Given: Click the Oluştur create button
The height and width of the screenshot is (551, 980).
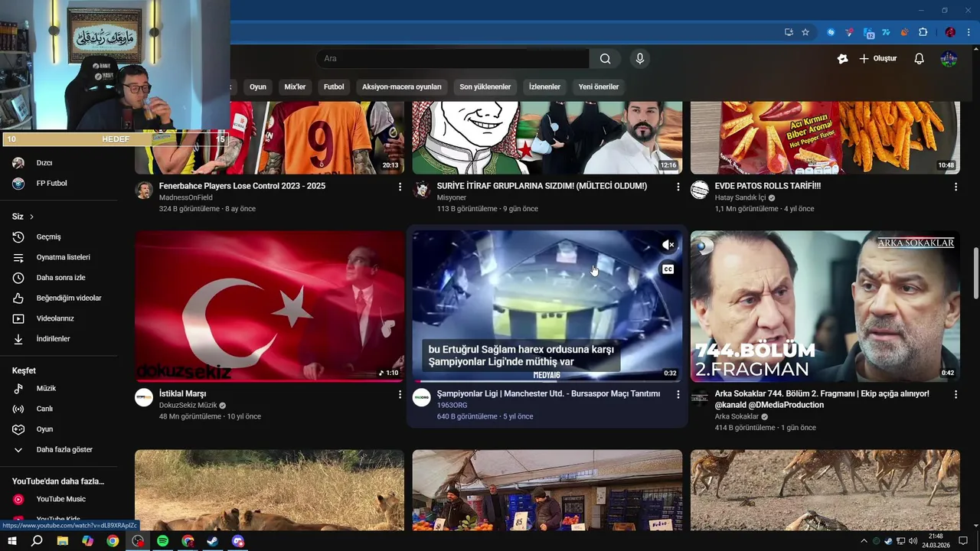Looking at the screenshot, I should [x=877, y=59].
